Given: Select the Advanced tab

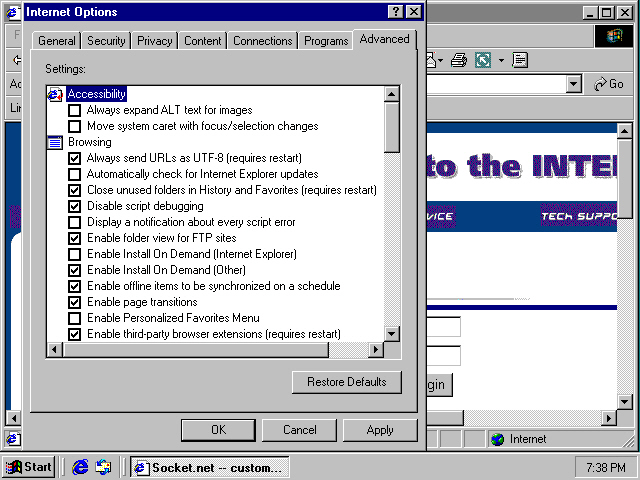Looking at the screenshot, I should pyautogui.click(x=384, y=39).
